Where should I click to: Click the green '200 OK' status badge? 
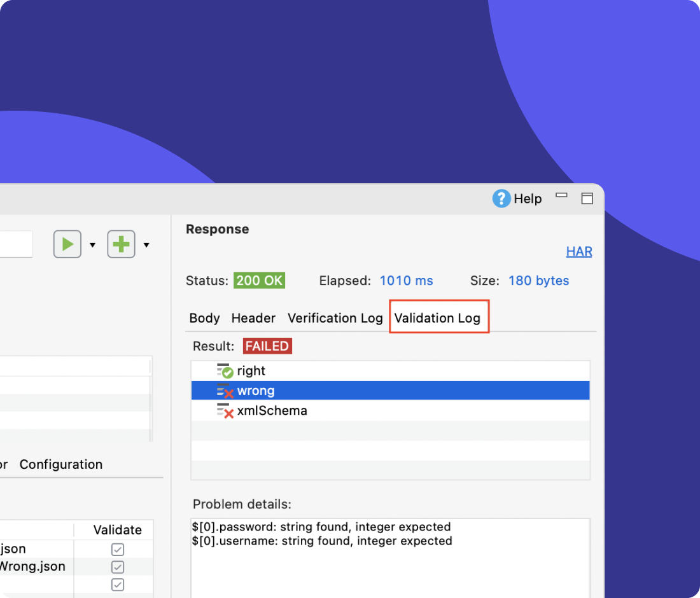tap(260, 280)
